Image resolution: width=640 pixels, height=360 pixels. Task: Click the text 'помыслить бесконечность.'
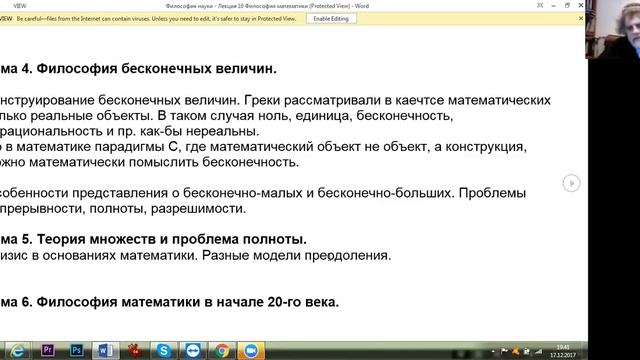(214, 162)
